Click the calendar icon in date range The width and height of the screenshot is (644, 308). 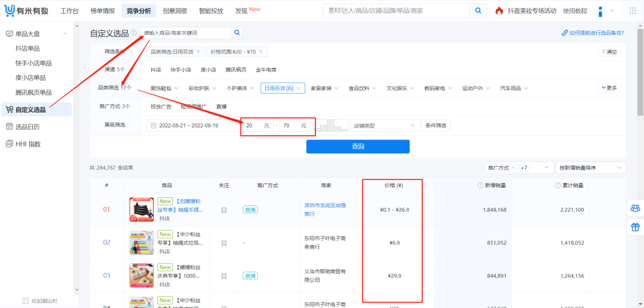(x=154, y=126)
